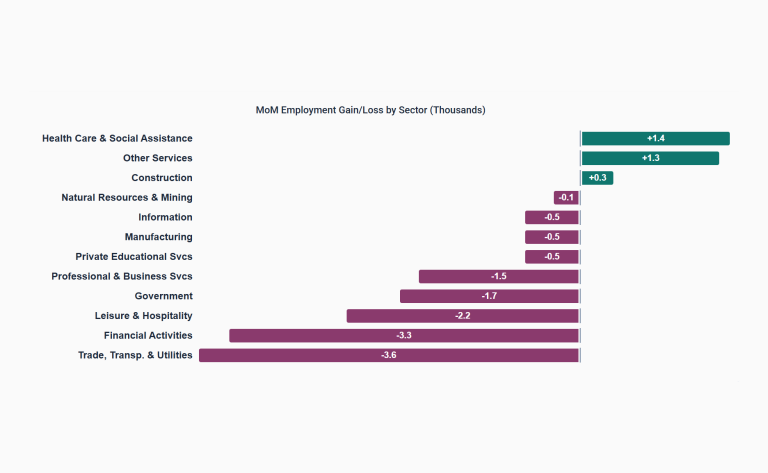The image size is (768, 473).
Task: Click the Financial Activities -3.3 bar
Action: point(404,335)
